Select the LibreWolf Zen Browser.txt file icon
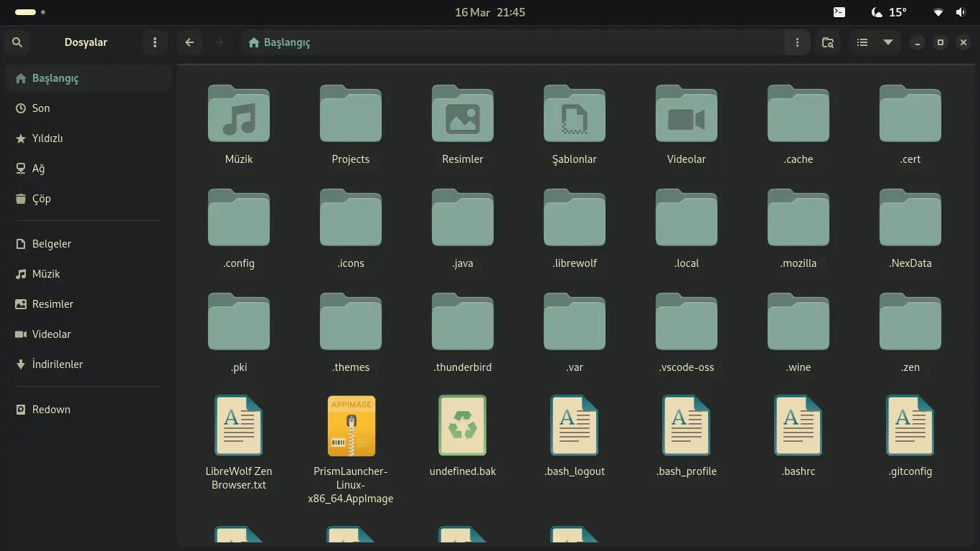Image resolution: width=980 pixels, height=551 pixels. (x=239, y=425)
